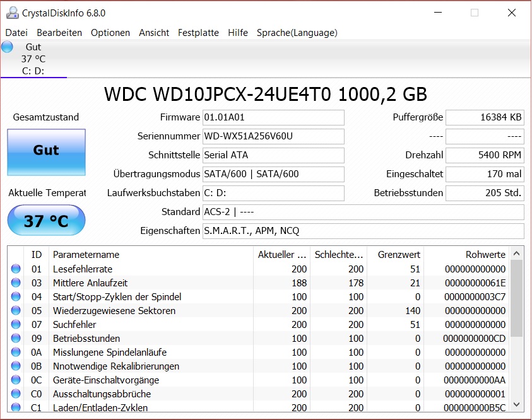Click the Rohwerte column header

point(466,255)
